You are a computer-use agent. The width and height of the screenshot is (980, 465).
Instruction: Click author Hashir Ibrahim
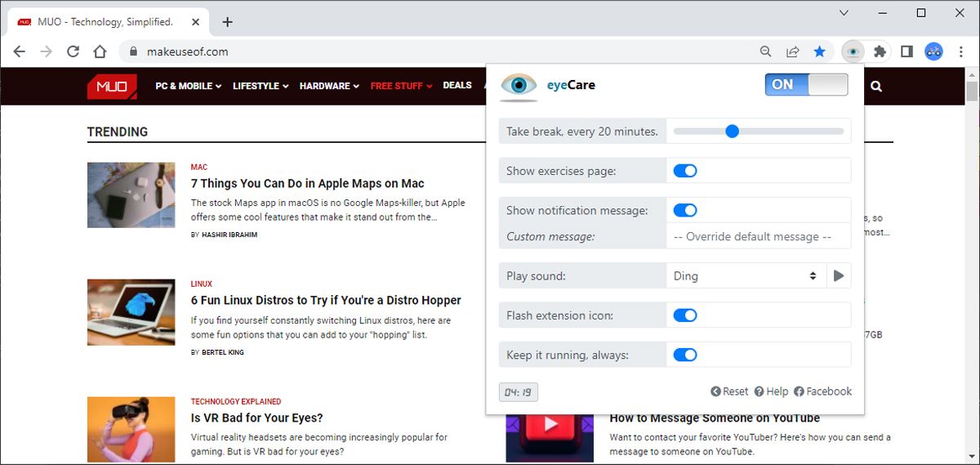pos(231,235)
